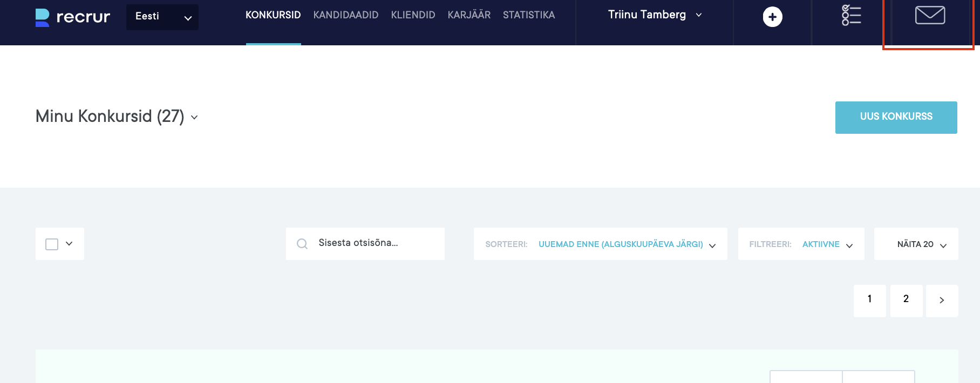
Task: Expand the Triinu Tamberg user menu
Action: pyautogui.click(x=655, y=15)
